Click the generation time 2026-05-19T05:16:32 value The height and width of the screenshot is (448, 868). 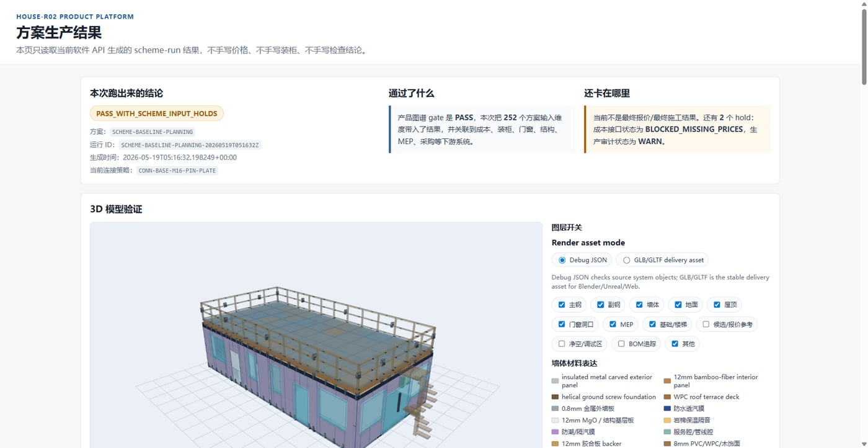(180, 158)
